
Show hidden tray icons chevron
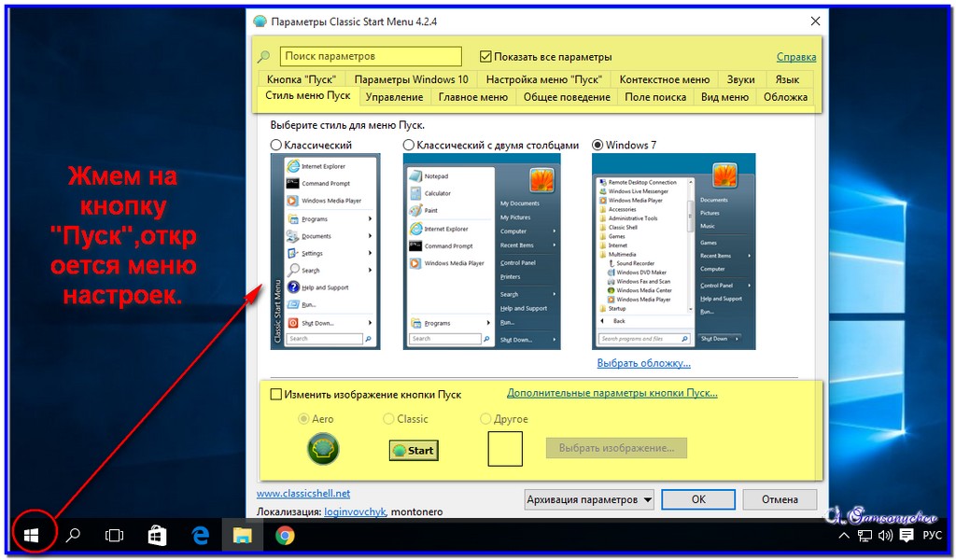point(844,536)
